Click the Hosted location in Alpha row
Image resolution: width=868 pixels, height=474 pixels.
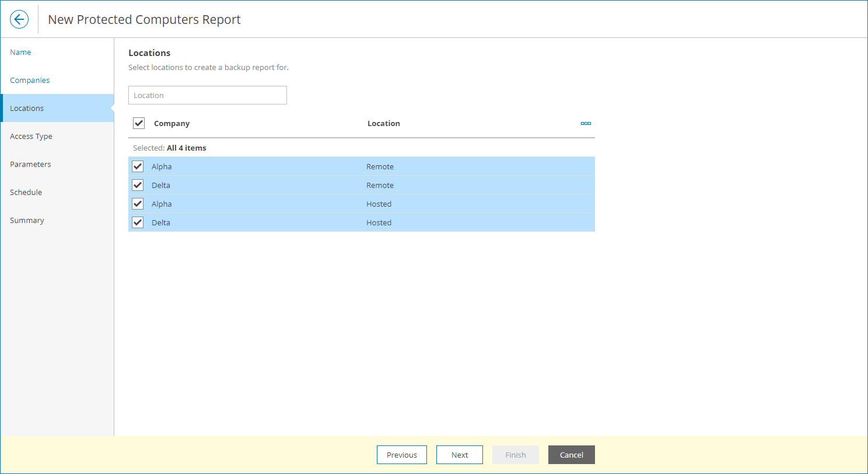point(379,204)
